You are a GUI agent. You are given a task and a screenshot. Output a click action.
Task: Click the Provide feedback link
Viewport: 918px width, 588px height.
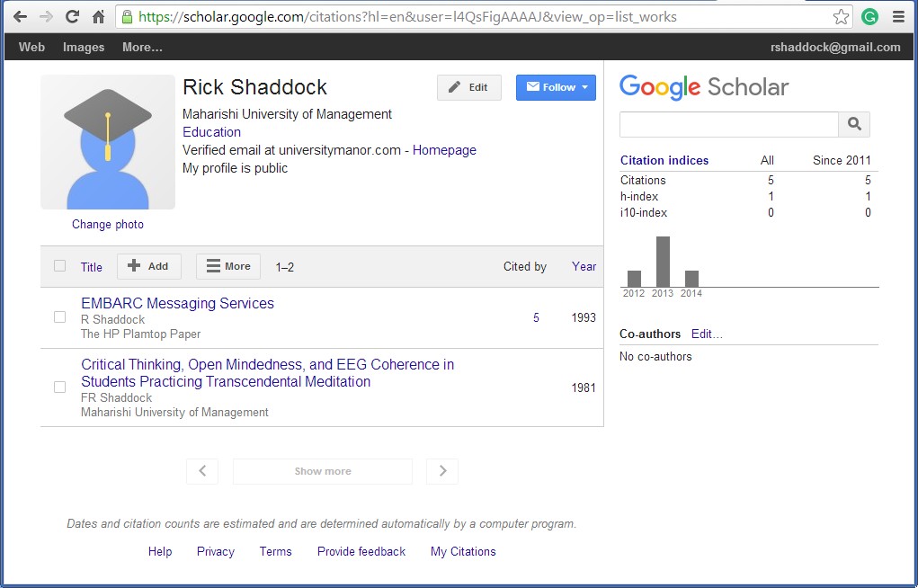click(x=361, y=552)
